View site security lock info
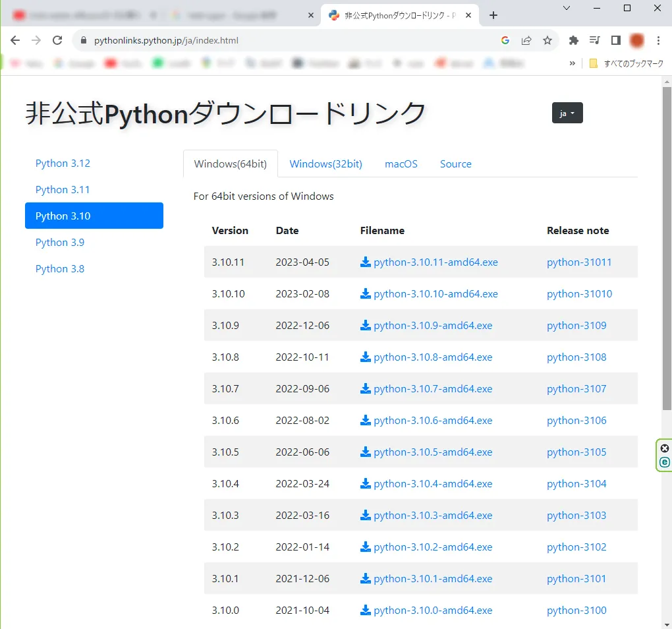Screen dimensions: 672x629 [x=84, y=40]
